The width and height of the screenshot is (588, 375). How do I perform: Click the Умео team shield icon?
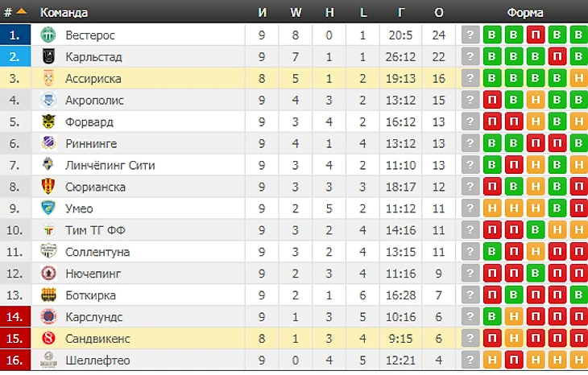pyautogui.click(x=48, y=209)
